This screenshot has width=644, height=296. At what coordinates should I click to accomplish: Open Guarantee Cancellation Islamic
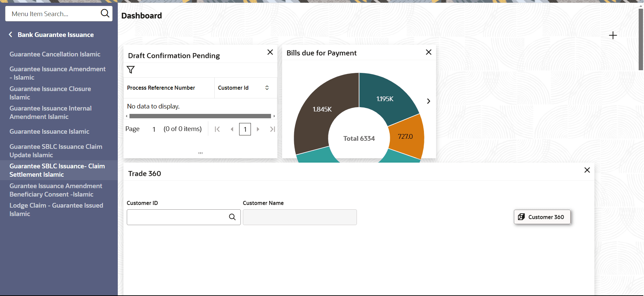pyautogui.click(x=55, y=54)
